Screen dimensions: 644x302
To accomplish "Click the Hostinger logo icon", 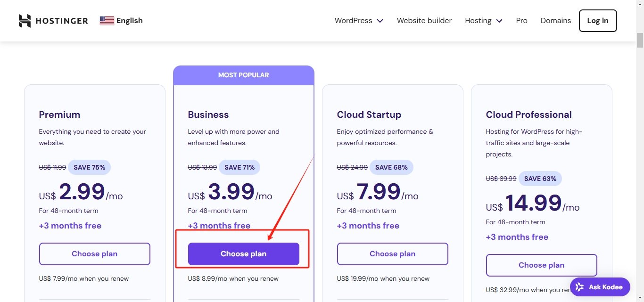I will tap(25, 21).
